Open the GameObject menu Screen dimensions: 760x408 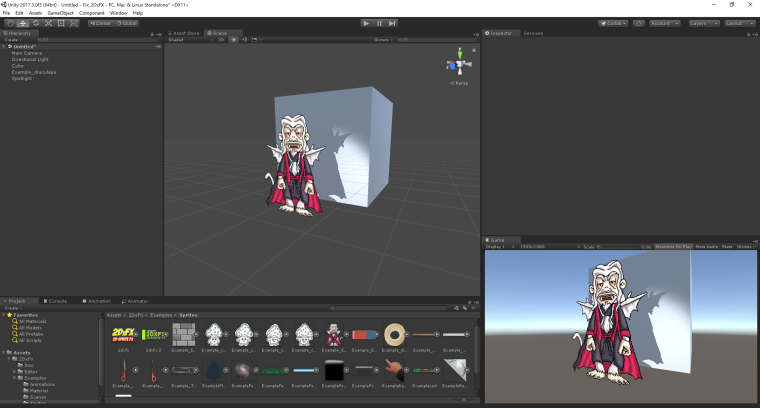click(61, 13)
